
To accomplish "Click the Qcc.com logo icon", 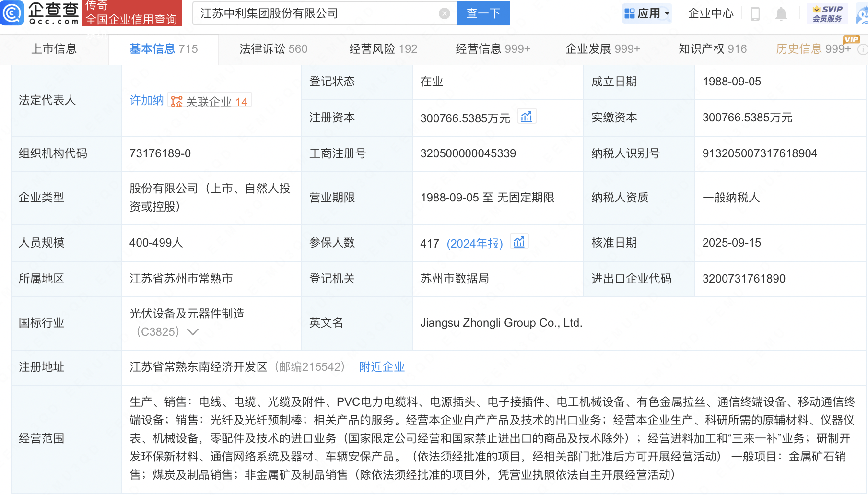I will (12, 13).
